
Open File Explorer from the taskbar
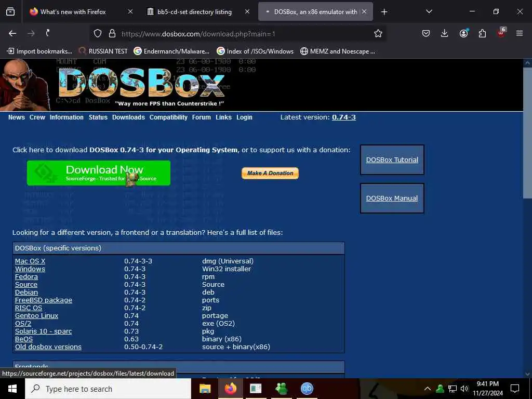pyautogui.click(x=205, y=389)
